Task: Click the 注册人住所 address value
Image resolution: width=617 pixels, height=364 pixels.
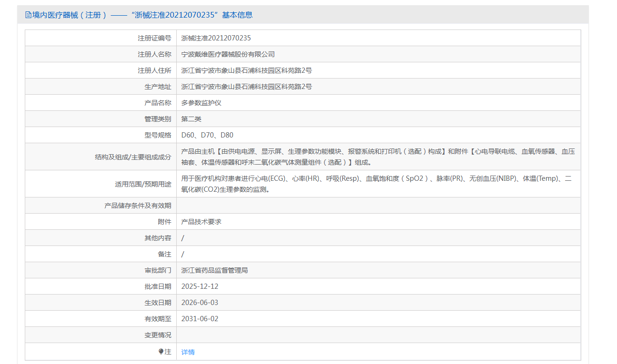Action: tap(247, 70)
